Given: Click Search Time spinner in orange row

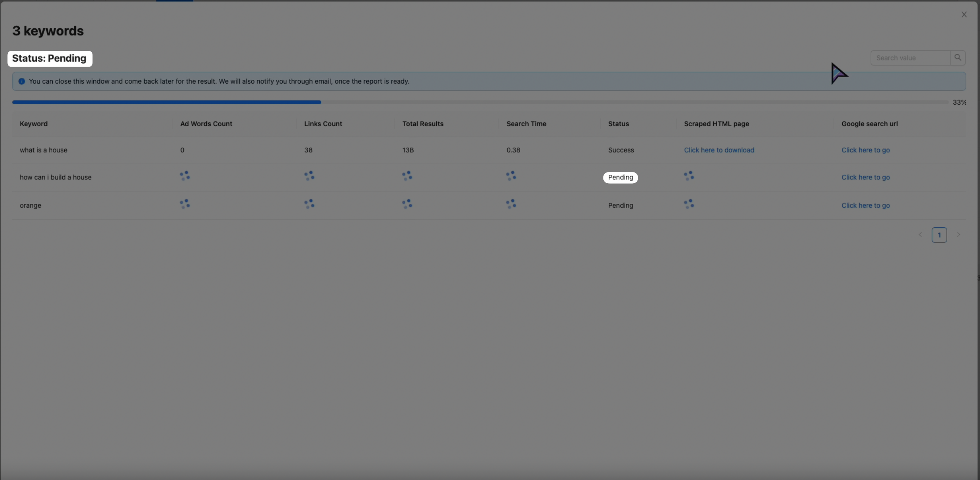Looking at the screenshot, I should (511, 204).
